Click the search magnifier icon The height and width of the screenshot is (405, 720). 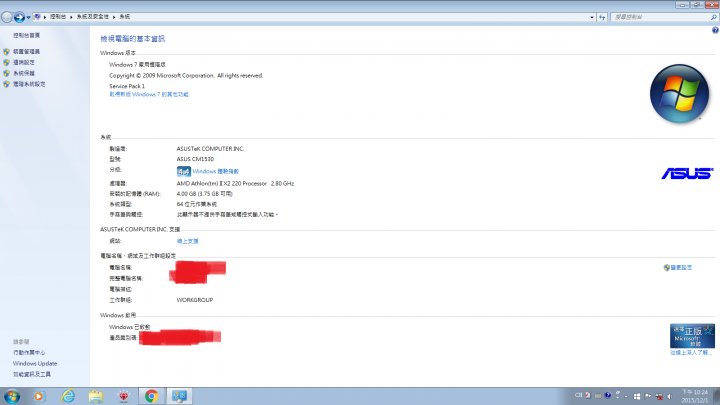coord(714,17)
